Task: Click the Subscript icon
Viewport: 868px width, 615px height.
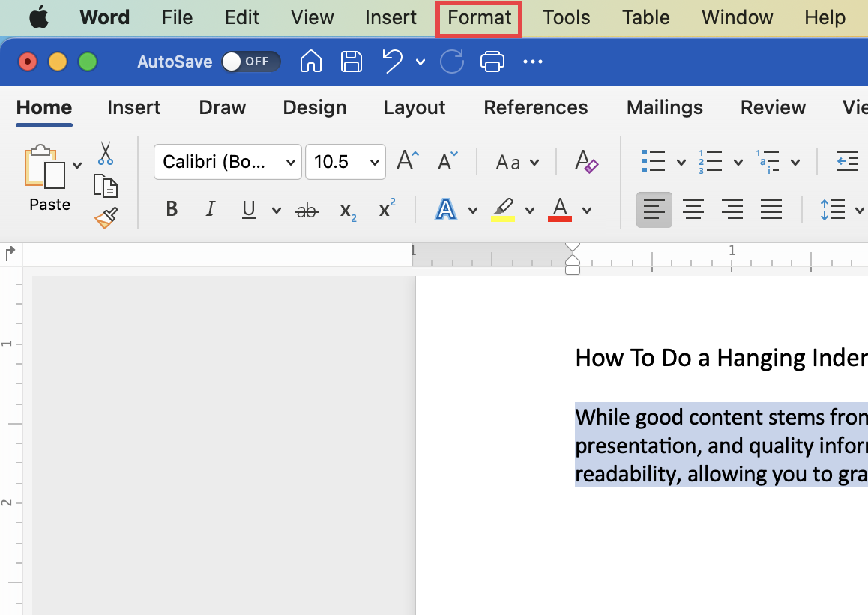Action: [346, 211]
